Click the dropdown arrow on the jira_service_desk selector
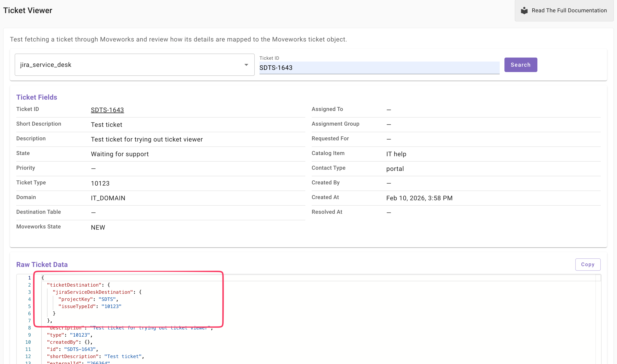Screen dimensions: 617x364 click(246, 65)
